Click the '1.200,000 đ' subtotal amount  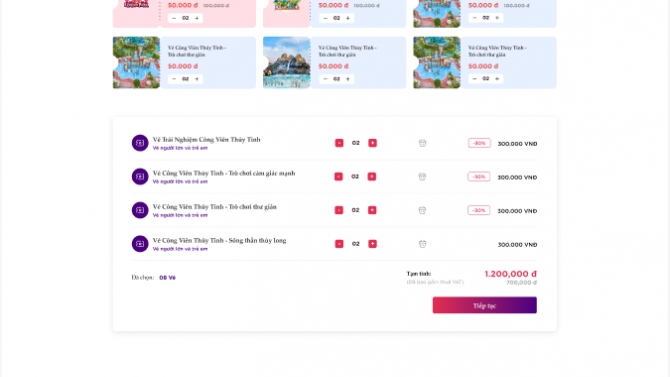coord(511,274)
